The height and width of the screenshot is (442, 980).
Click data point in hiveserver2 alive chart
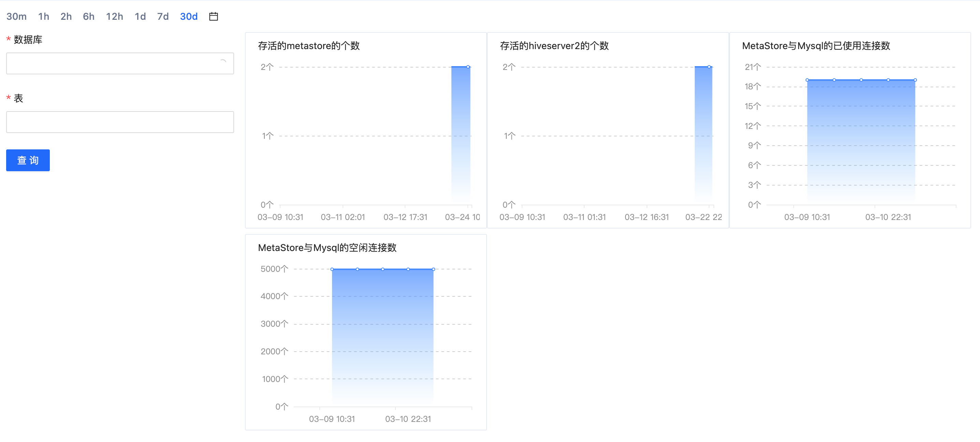709,67
